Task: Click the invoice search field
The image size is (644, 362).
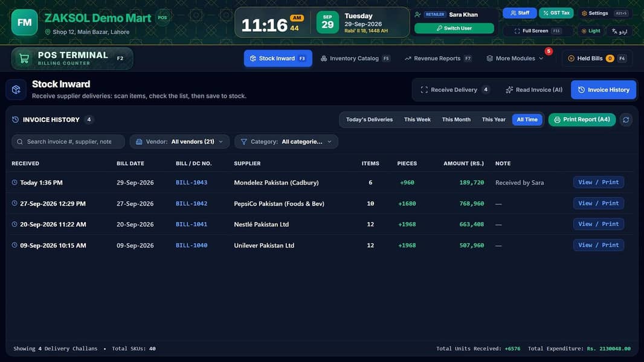Action: pos(68,142)
